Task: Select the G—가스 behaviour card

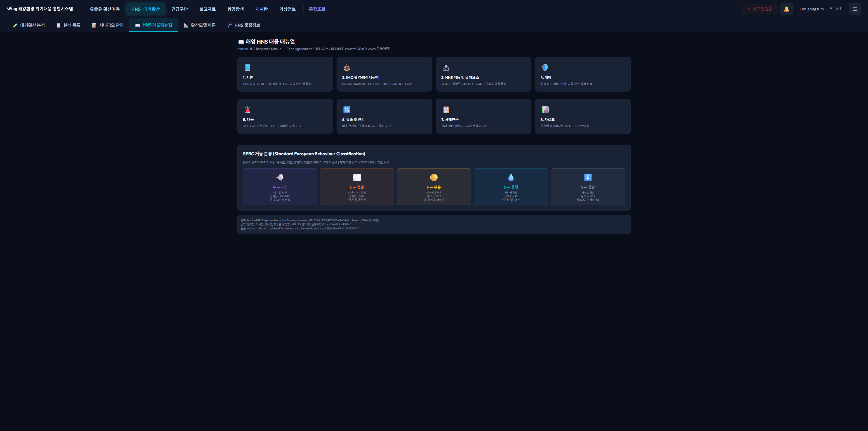Action: (x=280, y=187)
